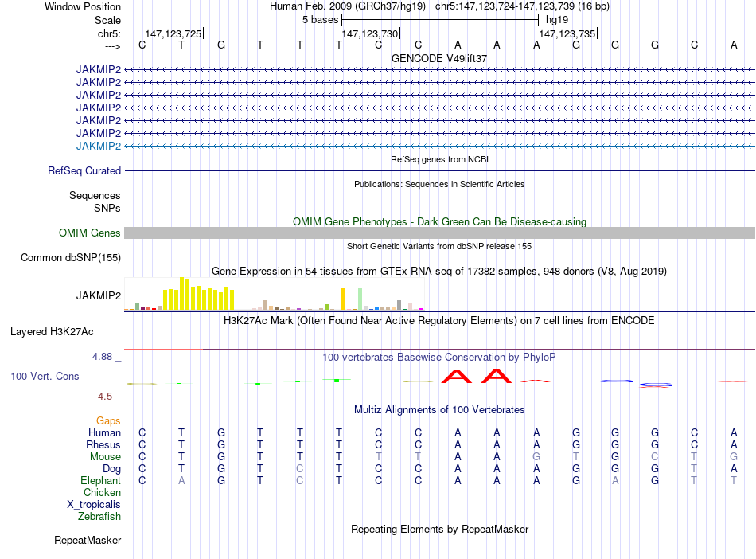Click the JAKMIP2 label beside GTEx chart
756x559 pixels.
pos(99,295)
